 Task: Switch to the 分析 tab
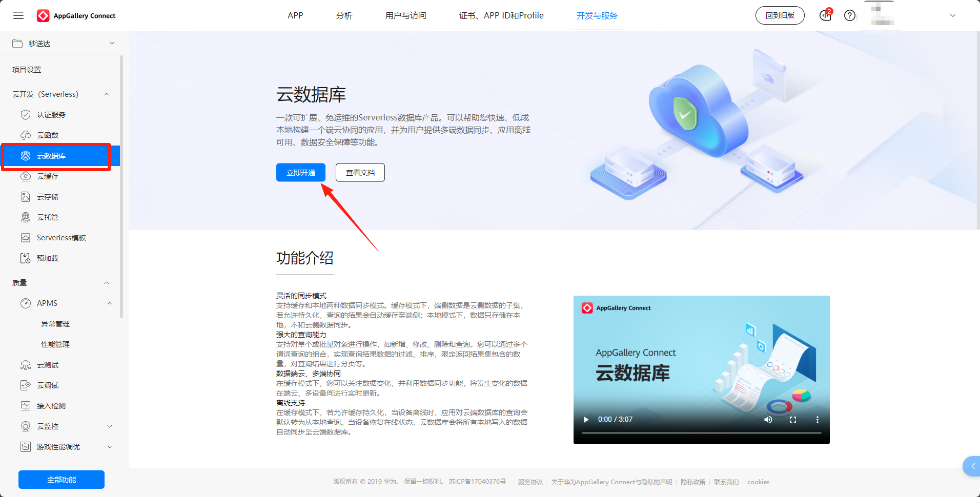(x=344, y=15)
